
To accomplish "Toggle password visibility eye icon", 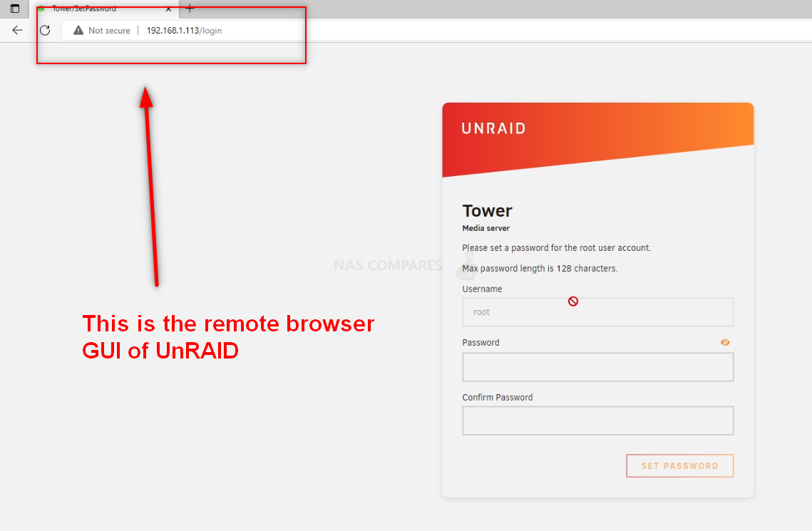I will click(x=725, y=343).
